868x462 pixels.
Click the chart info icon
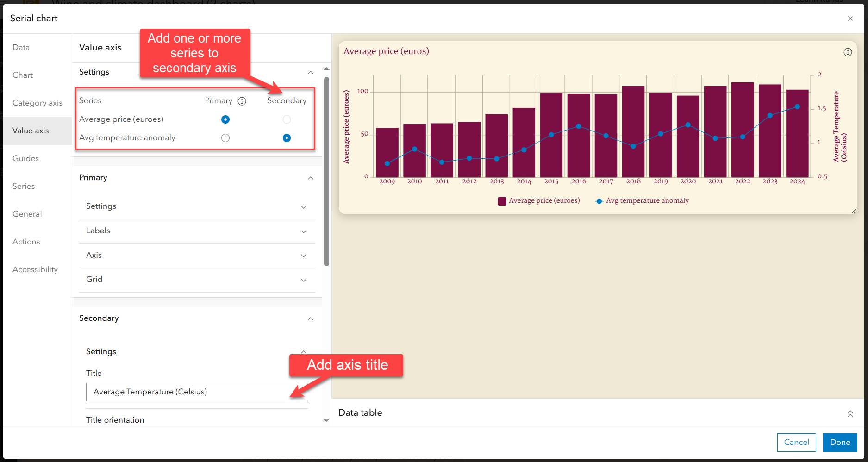(848, 52)
